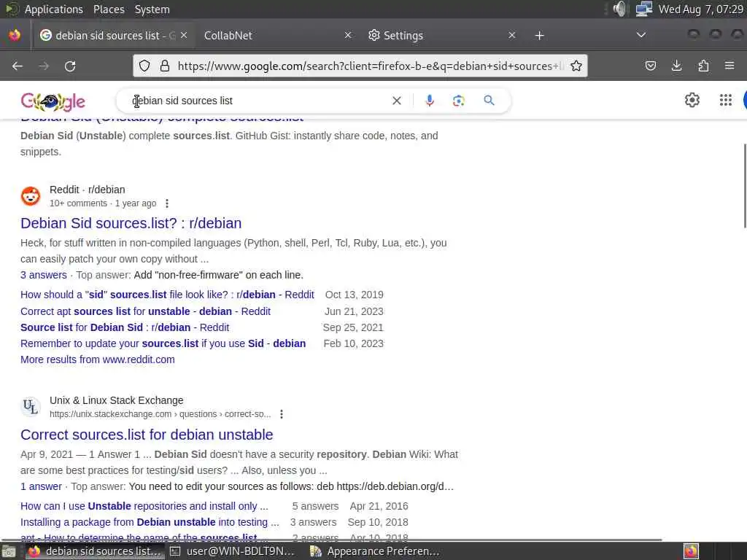Open the network connection tray icon

click(x=643, y=9)
